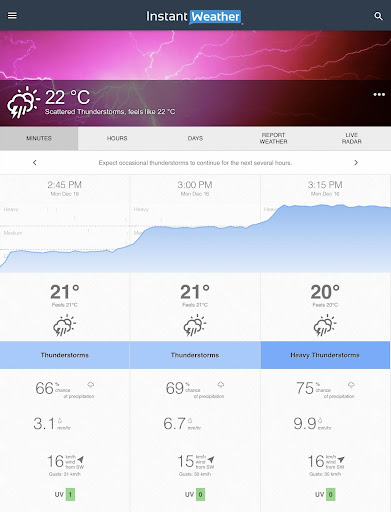
Task: Click the 3:00 PM thunderstorm weather icon
Action: click(x=195, y=325)
